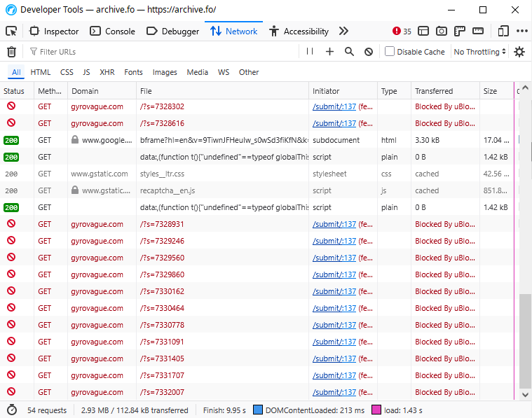Click the initiator link for ?s=7328302
Viewport: 532px width, 418px height.
(334, 106)
